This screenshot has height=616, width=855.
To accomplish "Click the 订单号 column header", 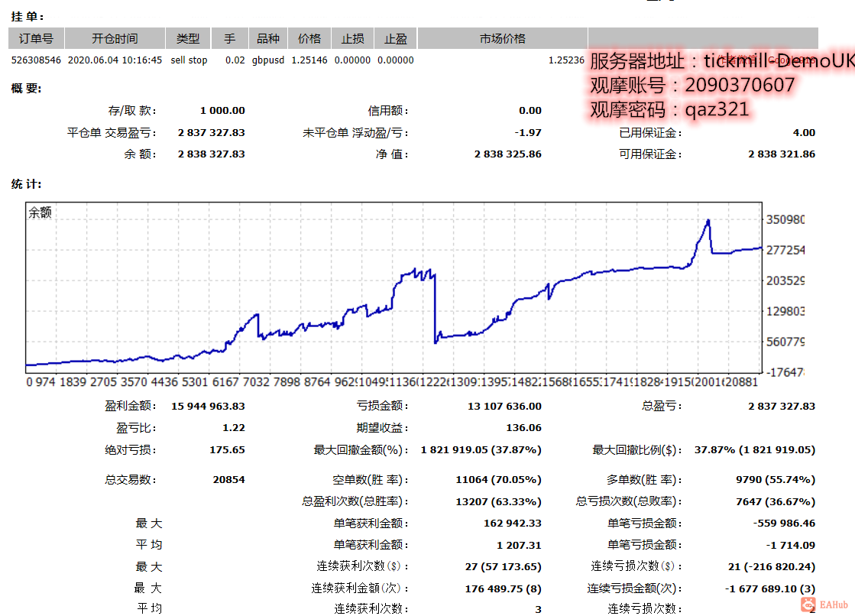I will coord(37,39).
